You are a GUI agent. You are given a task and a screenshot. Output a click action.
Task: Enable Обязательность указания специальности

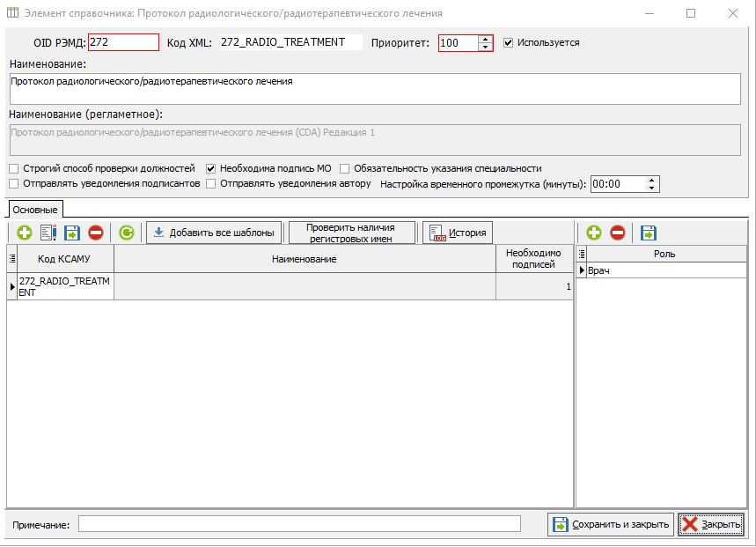(344, 169)
